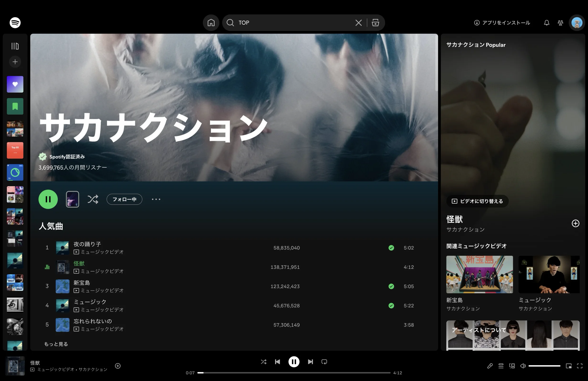This screenshot has height=381, width=588.
Task: Click ビデオに切り替える button
Action: click(477, 201)
